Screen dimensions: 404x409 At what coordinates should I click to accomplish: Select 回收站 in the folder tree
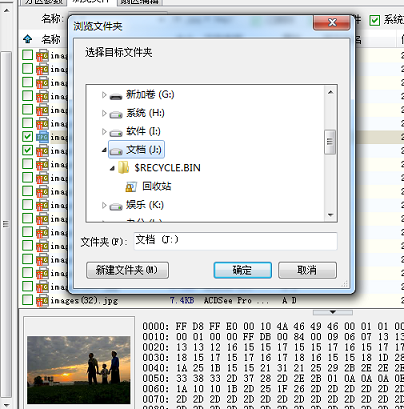click(157, 186)
